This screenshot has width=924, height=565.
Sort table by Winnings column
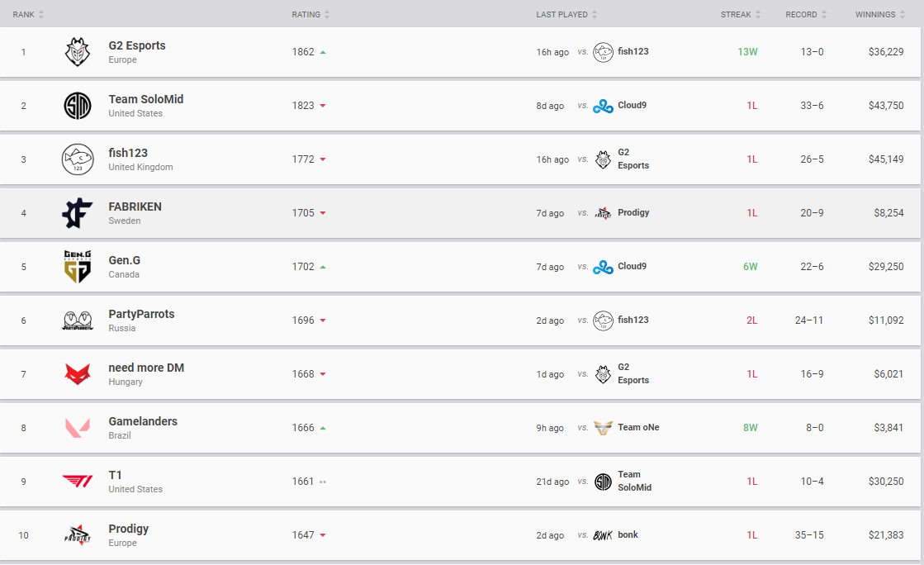pyautogui.click(x=880, y=14)
